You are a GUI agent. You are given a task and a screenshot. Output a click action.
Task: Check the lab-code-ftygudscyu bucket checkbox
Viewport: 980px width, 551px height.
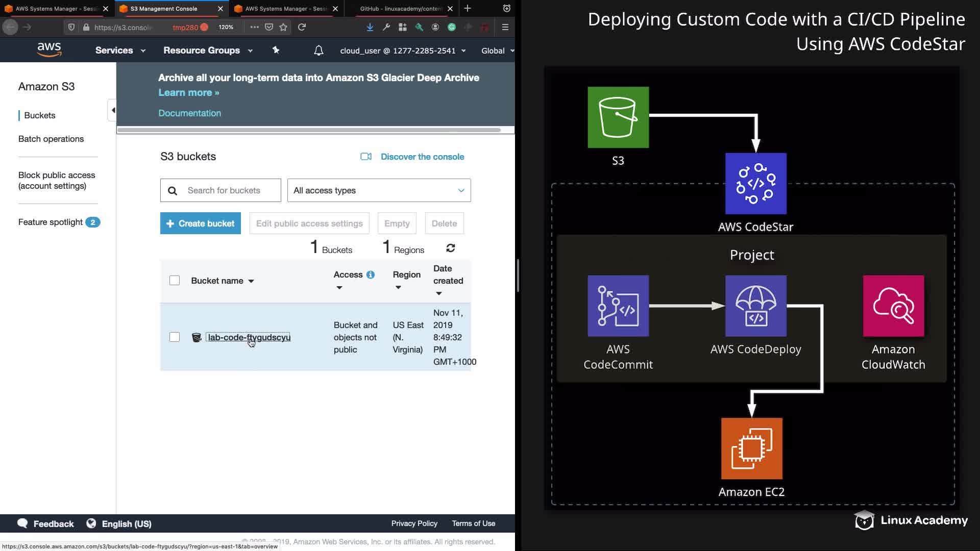click(x=175, y=337)
